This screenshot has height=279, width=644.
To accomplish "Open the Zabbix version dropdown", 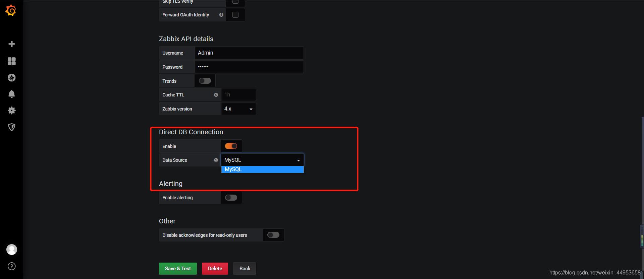I will 238,109.
